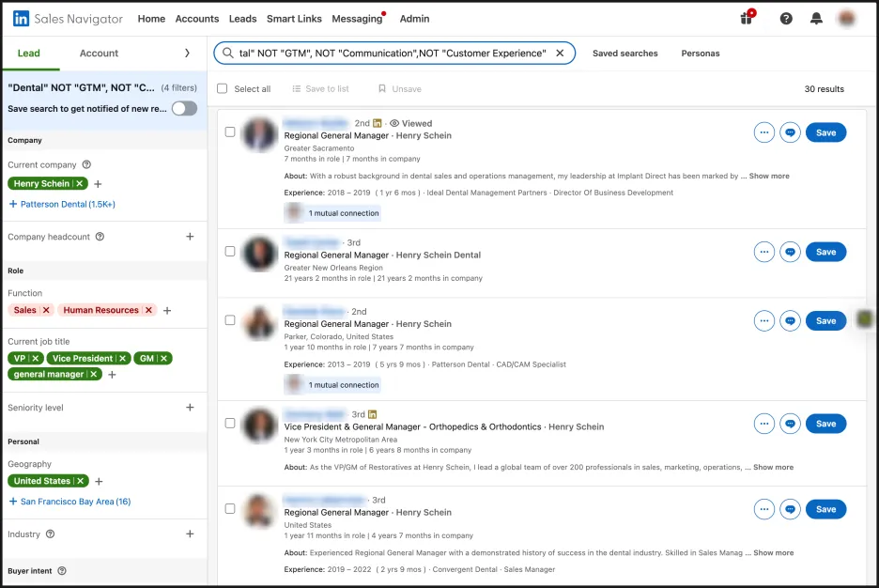Expand the Company headcount filter
This screenshot has width=879, height=588.
coord(190,237)
